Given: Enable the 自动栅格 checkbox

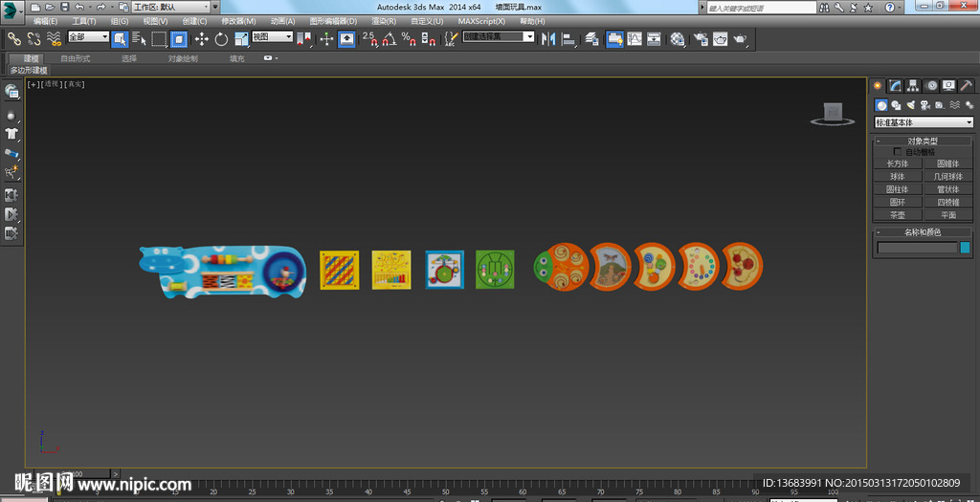Looking at the screenshot, I should (x=897, y=152).
